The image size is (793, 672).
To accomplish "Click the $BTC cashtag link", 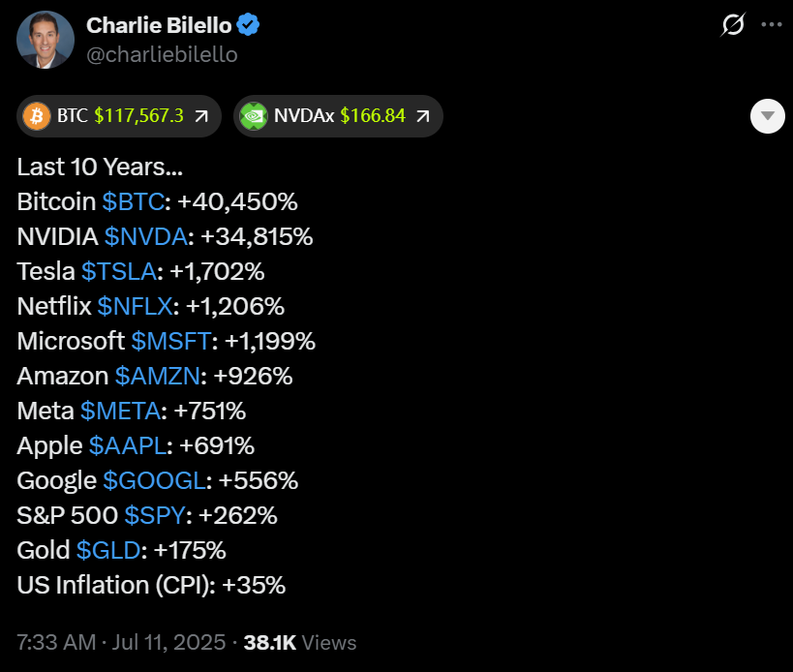I will pos(134,202).
